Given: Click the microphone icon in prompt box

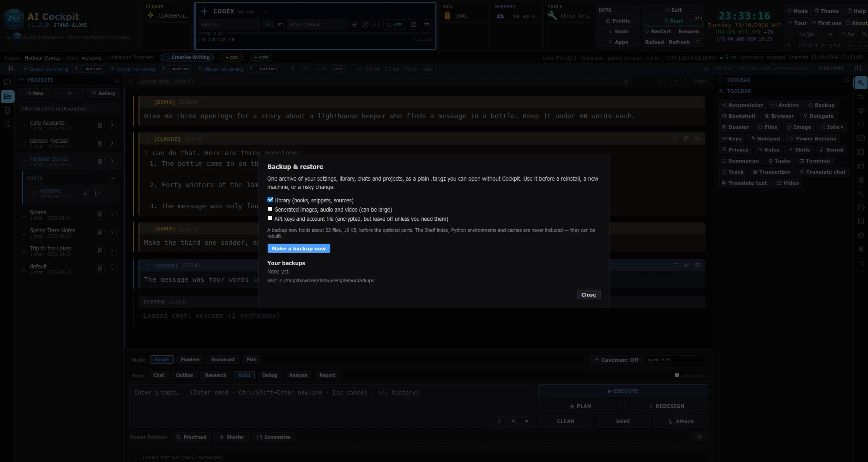Looking at the screenshot, I should tap(499, 421).
